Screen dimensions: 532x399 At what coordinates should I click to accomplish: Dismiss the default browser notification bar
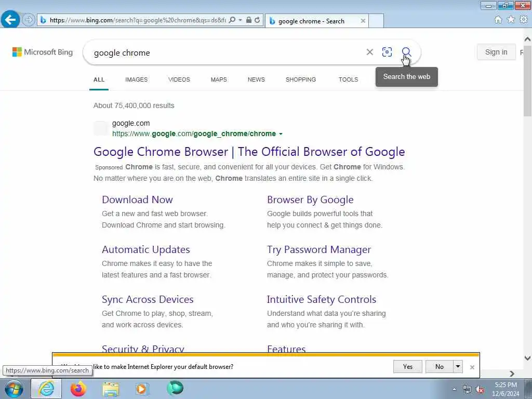pos(472,367)
